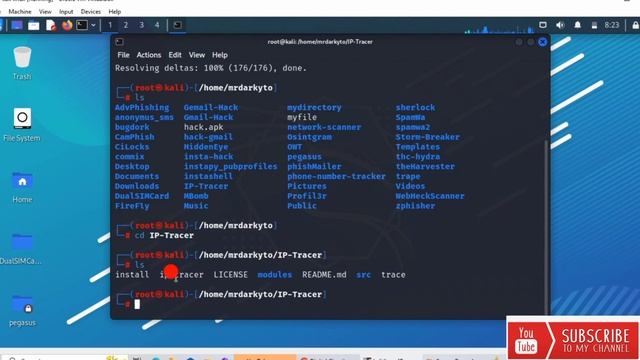The height and width of the screenshot is (360, 640).
Task: Click the display tray icon
Action: click(543, 25)
